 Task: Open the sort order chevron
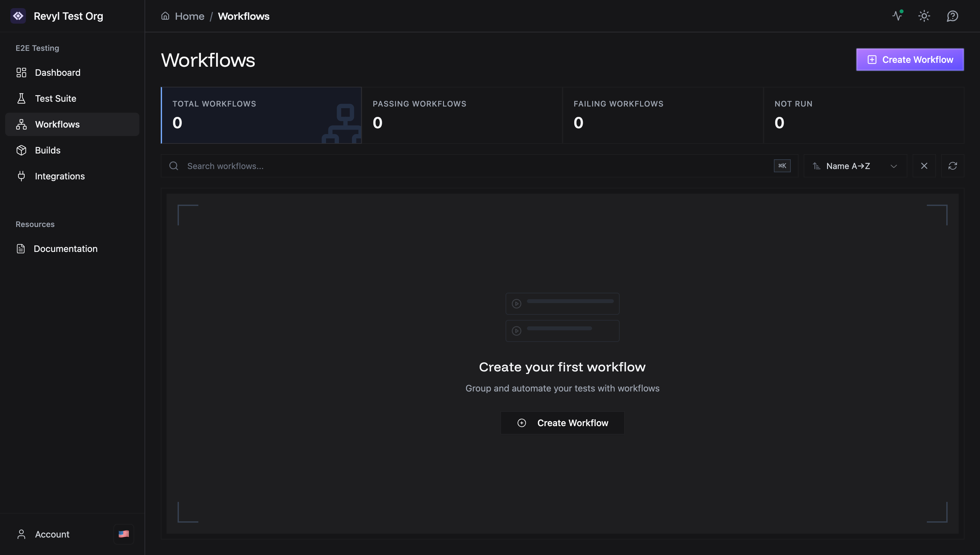(894, 166)
